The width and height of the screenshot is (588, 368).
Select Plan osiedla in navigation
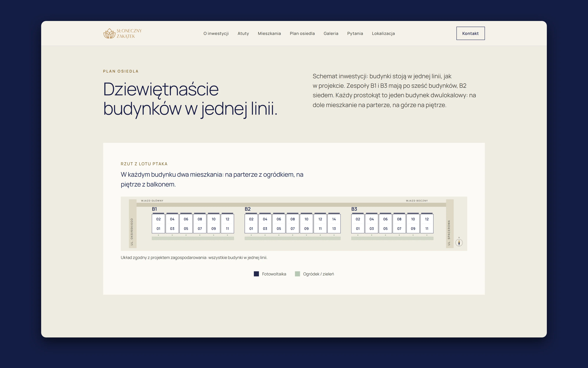point(302,33)
